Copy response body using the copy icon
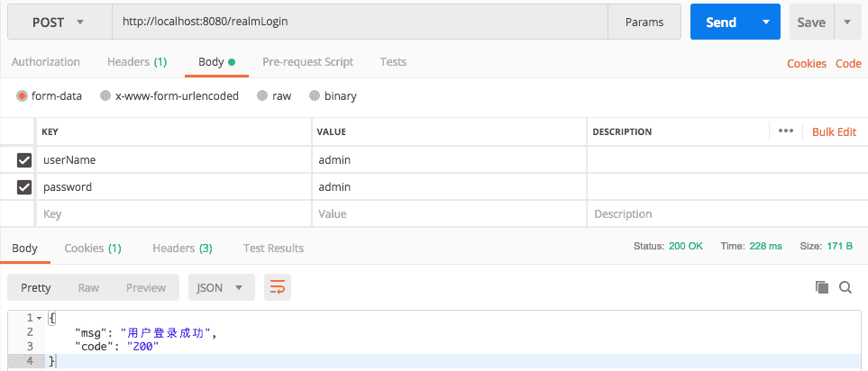Screen dimensions: 868x371 pos(821,287)
